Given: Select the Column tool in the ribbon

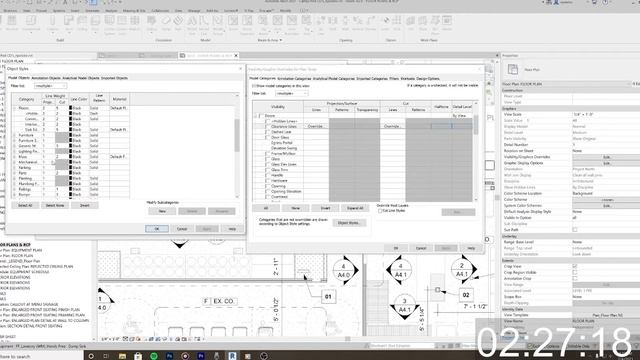Looking at the screenshot, I should (x=53, y=23).
